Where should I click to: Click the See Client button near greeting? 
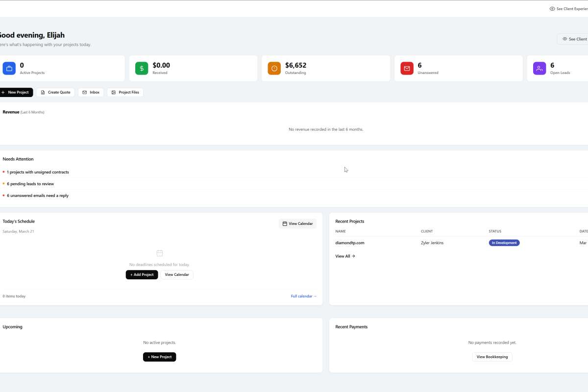click(574, 39)
